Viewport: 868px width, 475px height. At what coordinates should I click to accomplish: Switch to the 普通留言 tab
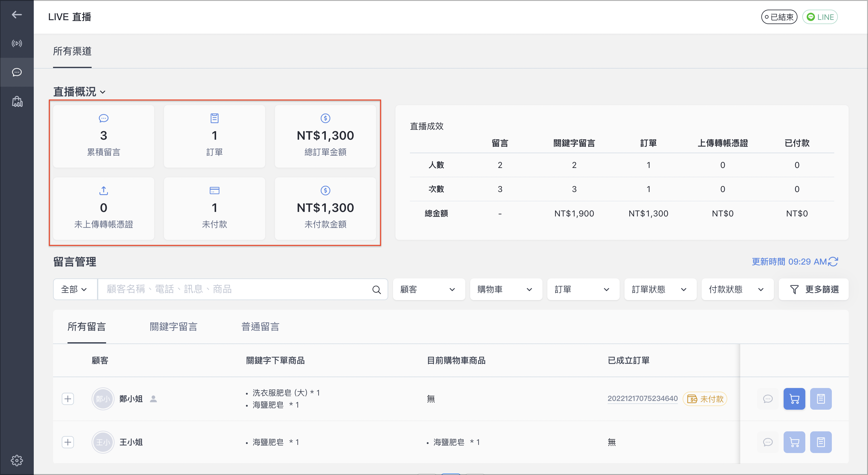pos(260,327)
